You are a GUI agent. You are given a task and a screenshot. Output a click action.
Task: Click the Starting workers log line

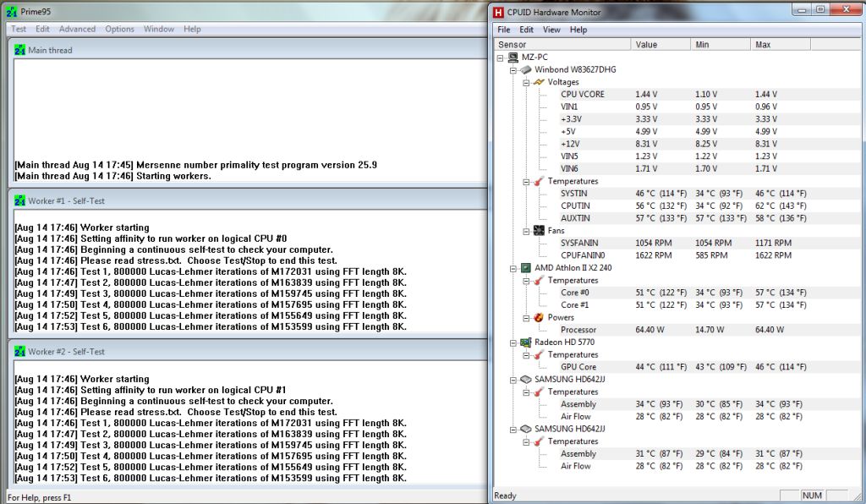click(x=112, y=176)
